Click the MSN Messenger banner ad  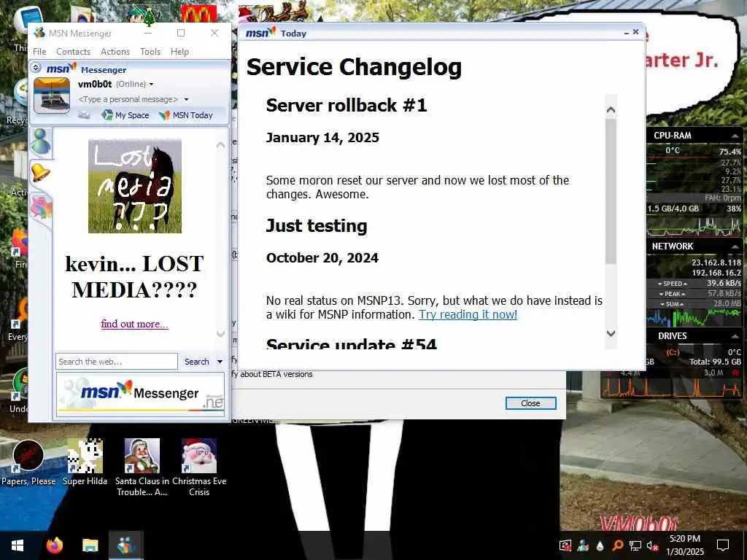(140, 394)
